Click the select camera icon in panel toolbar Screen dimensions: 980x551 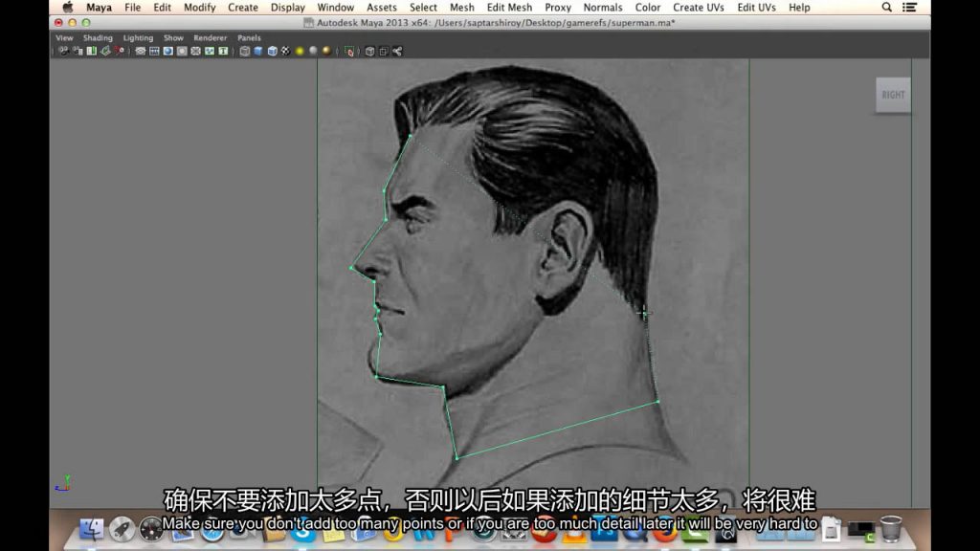coord(63,52)
